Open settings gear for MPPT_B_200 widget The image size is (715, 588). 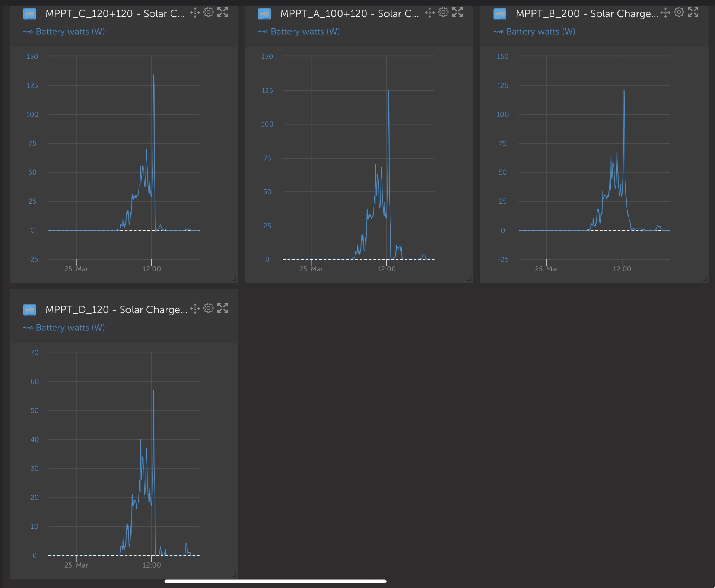click(x=679, y=12)
